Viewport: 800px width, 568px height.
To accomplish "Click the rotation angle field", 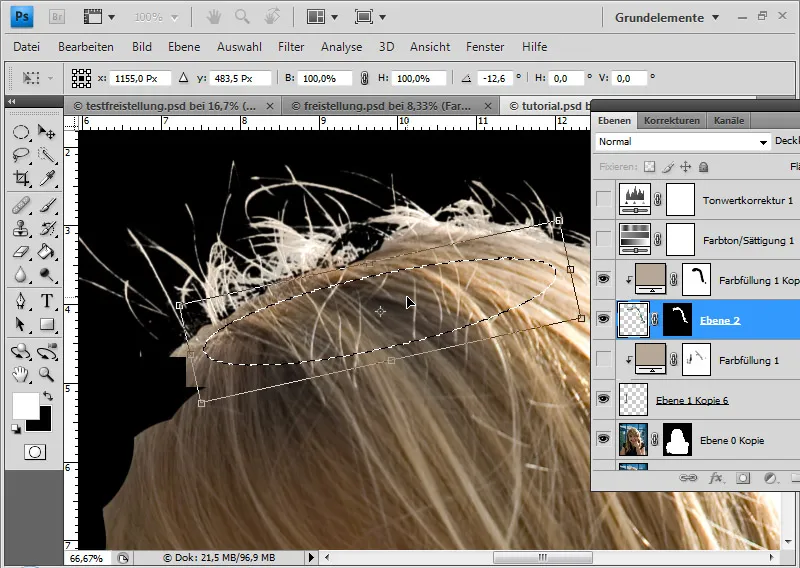I will [x=495, y=78].
